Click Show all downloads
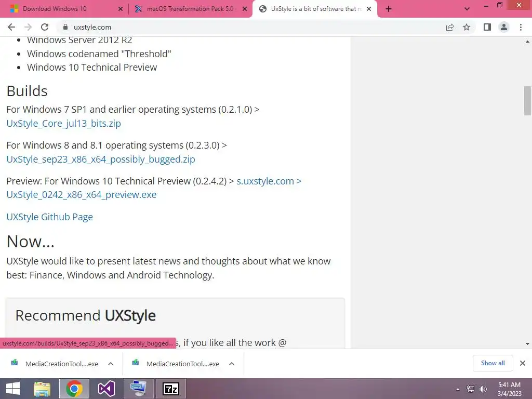 tap(493, 363)
